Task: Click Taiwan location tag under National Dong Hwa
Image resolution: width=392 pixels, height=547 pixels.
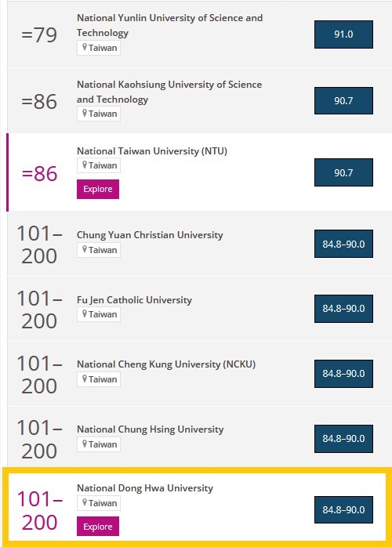Action: (x=99, y=503)
